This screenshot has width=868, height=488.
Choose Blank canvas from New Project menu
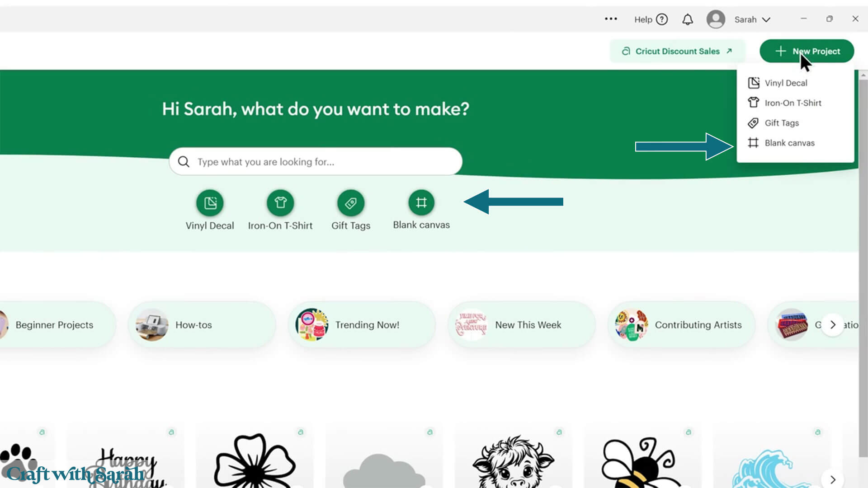click(x=789, y=143)
